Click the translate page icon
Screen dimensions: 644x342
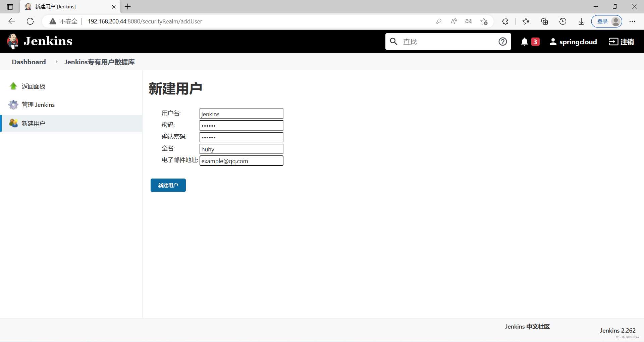(469, 21)
